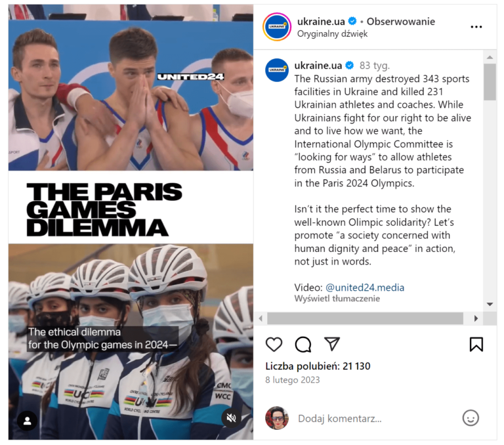This screenshot has width=504, height=445.
Task: Click Wyświetl tłumaczenie to translate caption
Action: [x=337, y=299]
